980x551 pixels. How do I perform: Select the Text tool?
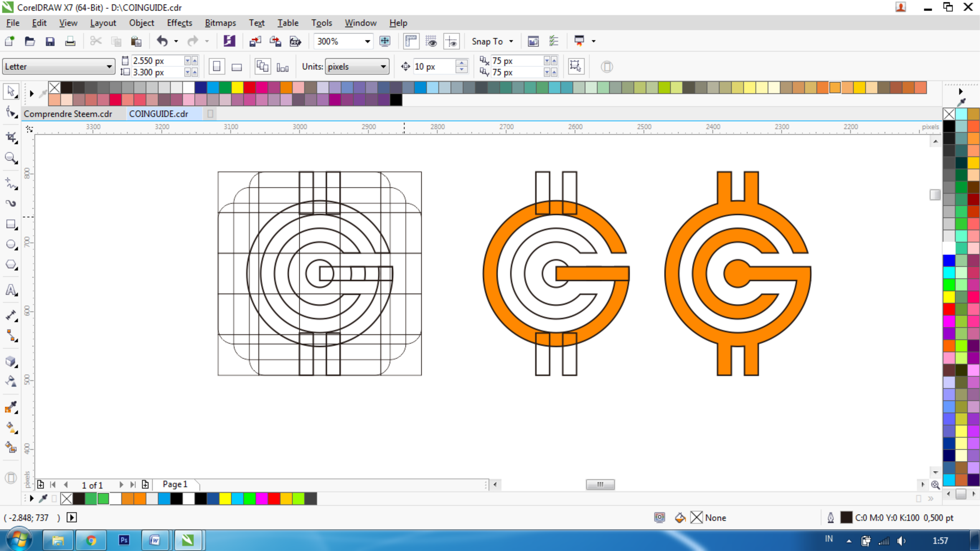pyautogui.click(x=11, y=290)
